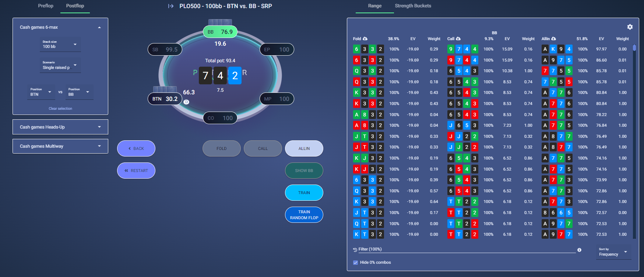Open the Scenario Single raised pot dropdown
Screen dimensions: 644x277
click(60, 65)
